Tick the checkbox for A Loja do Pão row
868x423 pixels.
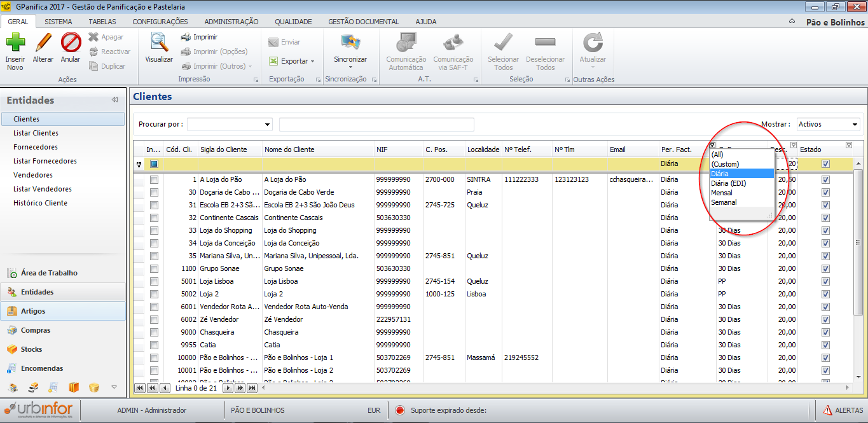click(154, 180)
